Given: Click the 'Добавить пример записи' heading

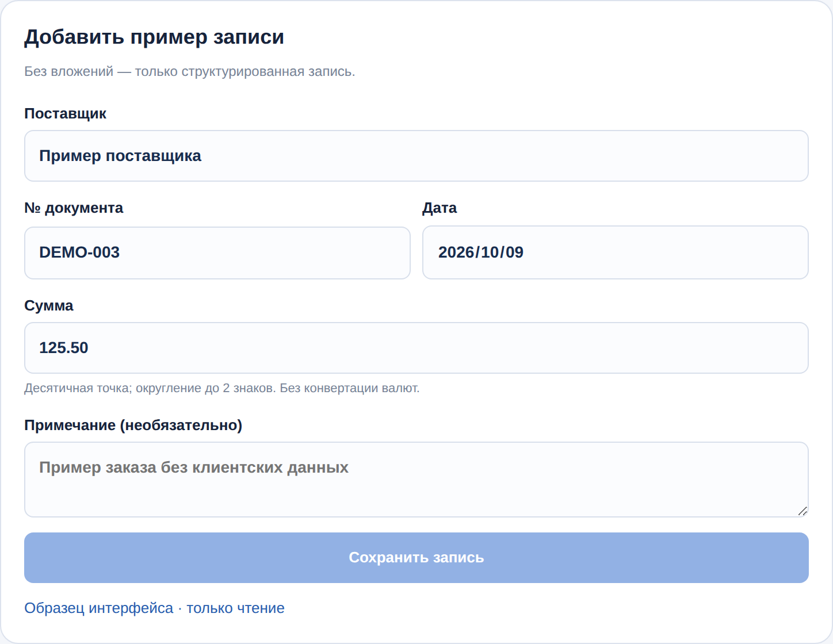Looking at the screenshot, I should click(x=154, y=37).
